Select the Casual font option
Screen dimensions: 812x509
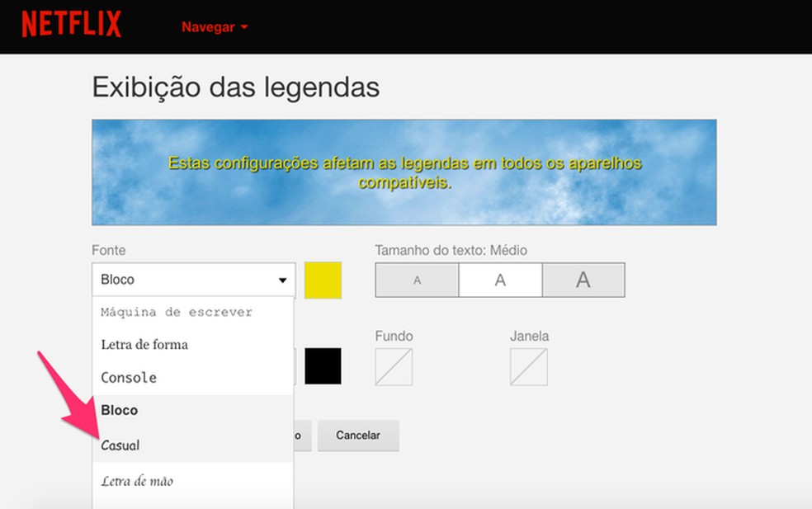point(120,445)
